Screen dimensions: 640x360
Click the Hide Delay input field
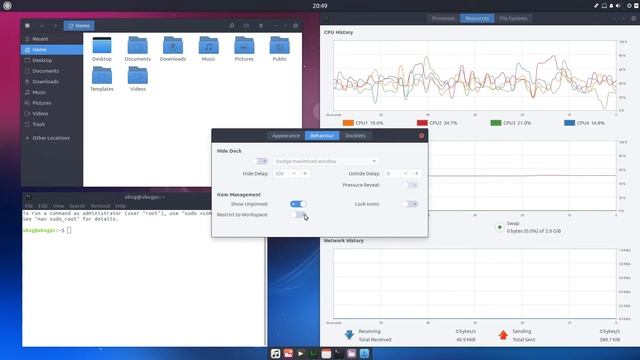280,173
